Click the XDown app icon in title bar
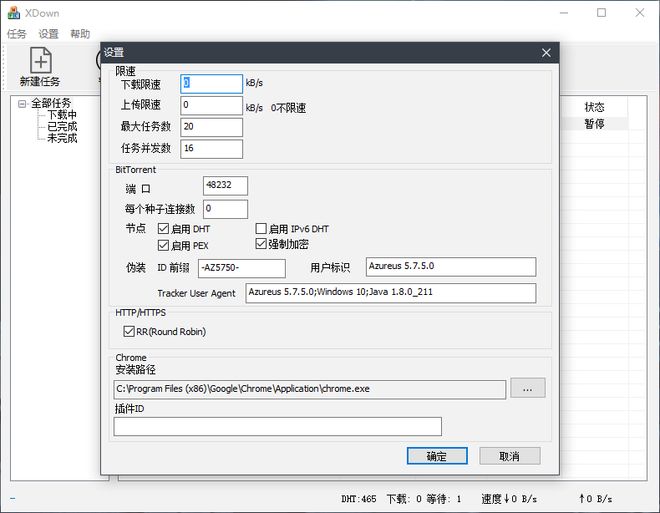 coord(14,13)
